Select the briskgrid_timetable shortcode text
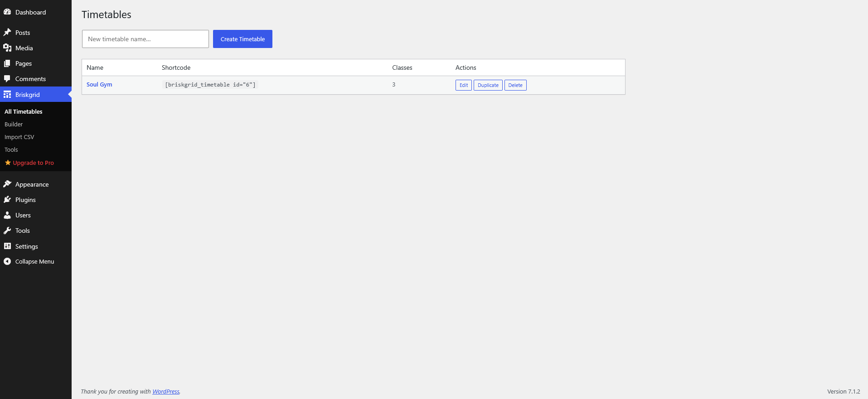This screenshot has width=868, height=399. (x=210, y=85)
